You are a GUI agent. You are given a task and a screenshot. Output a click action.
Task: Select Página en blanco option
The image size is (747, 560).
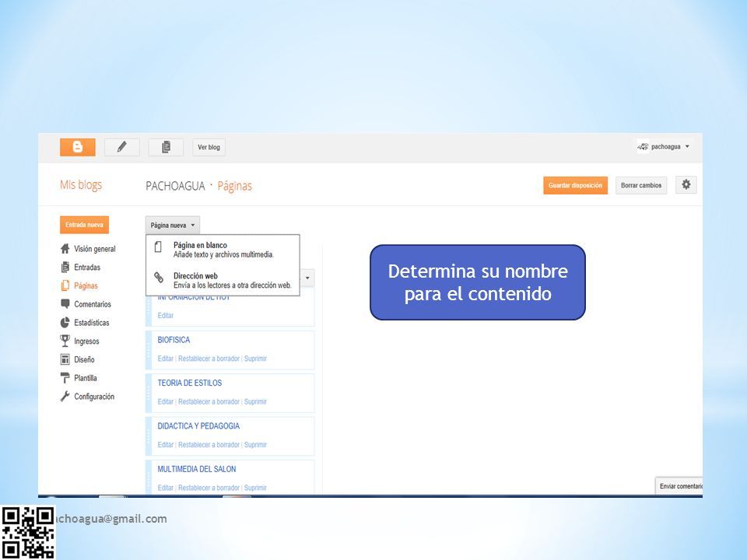(x=223, y=250)
